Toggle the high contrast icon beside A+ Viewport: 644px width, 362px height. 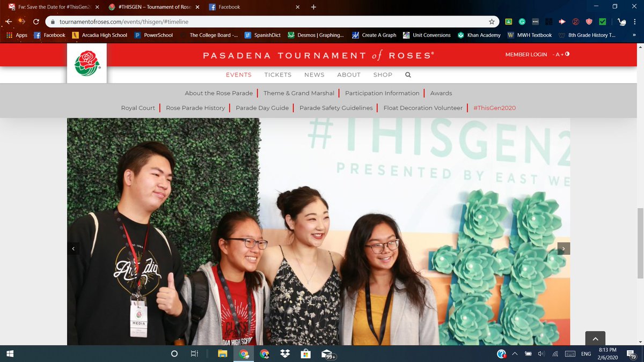(567, 54)
